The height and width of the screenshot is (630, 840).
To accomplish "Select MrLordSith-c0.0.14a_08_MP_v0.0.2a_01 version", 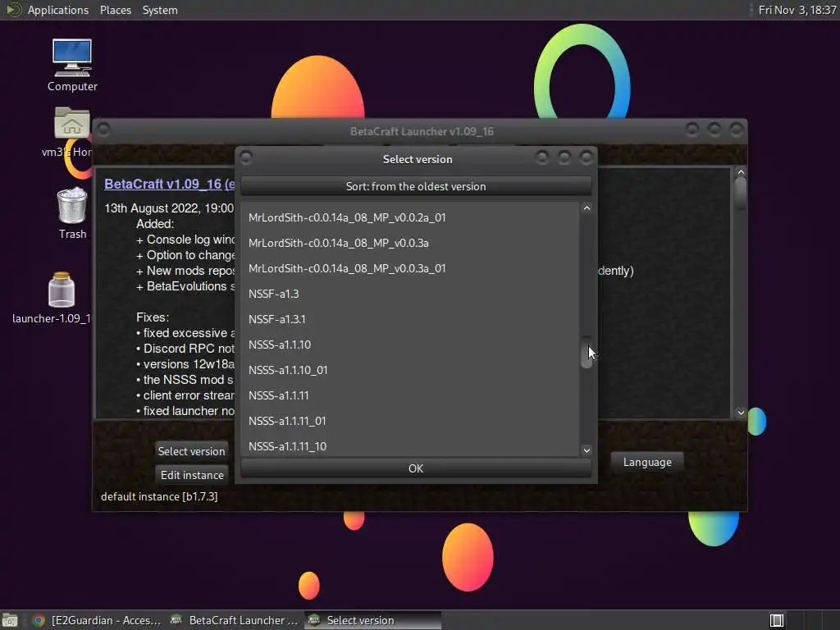I will [x=410, y=217].
